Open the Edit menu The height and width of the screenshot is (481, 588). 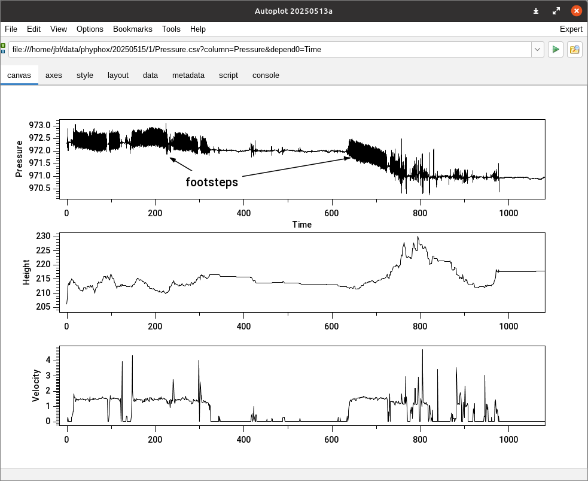(34, 29)
